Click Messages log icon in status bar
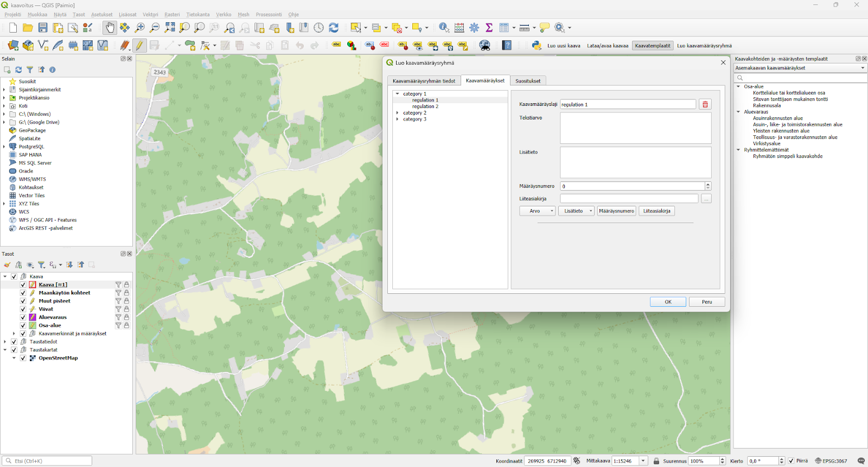Image resolution: width=868 pixels, height=467 pixels. pos(861,461)
